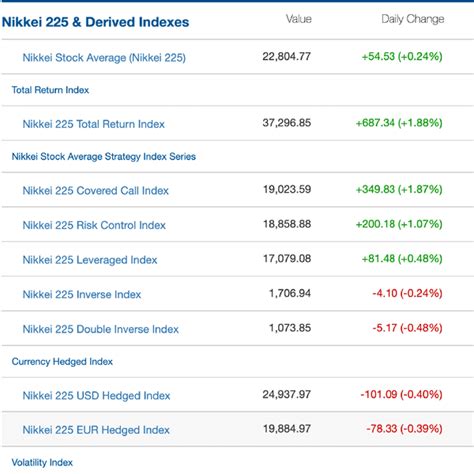This screenshot has width=474, height=474.
Task: Click Nikkei Stock Average Strategy Index Series heading
Action: click(104, 157)
